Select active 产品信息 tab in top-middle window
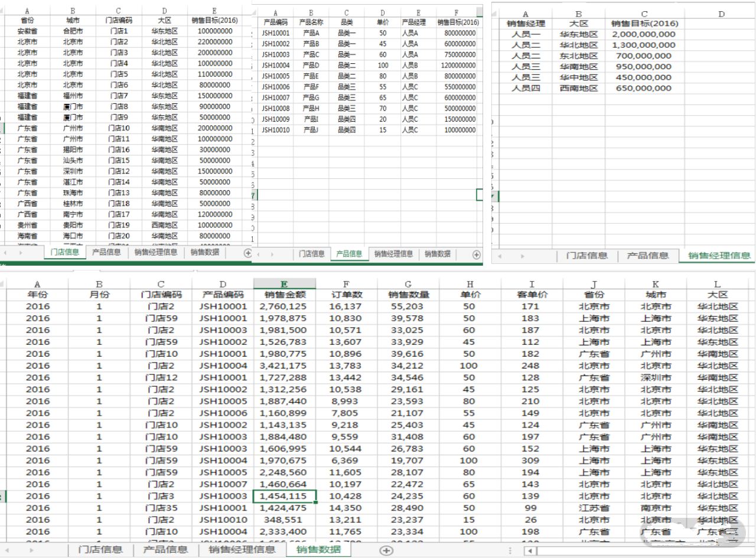 click(349, 254)
